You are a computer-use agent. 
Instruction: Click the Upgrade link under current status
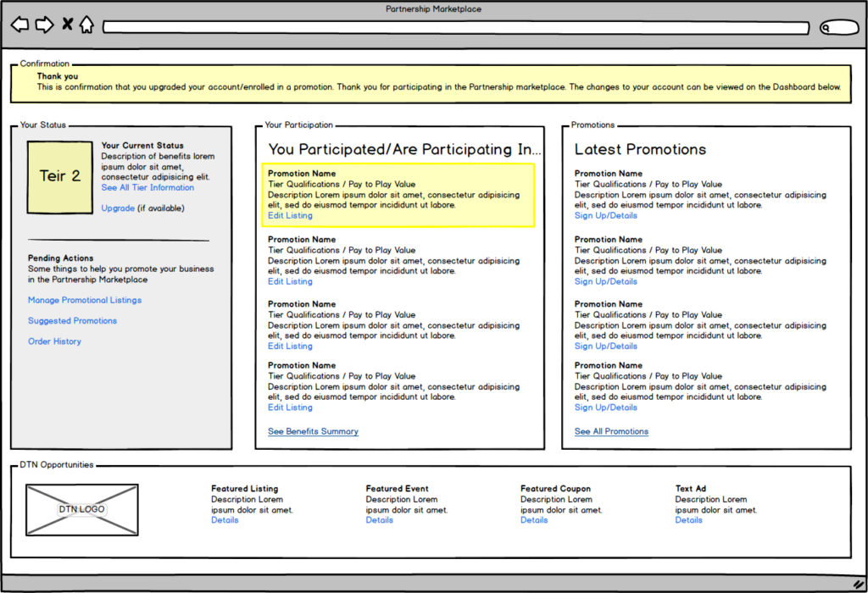point(118,208)
